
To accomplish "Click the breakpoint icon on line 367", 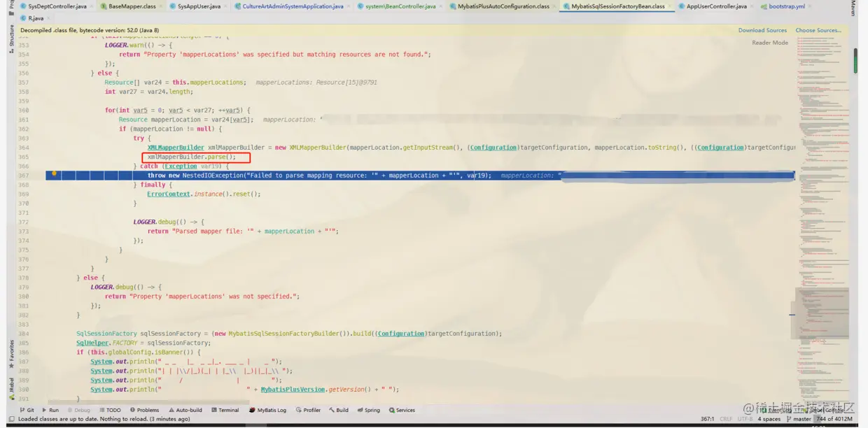I will click(54, 175).
